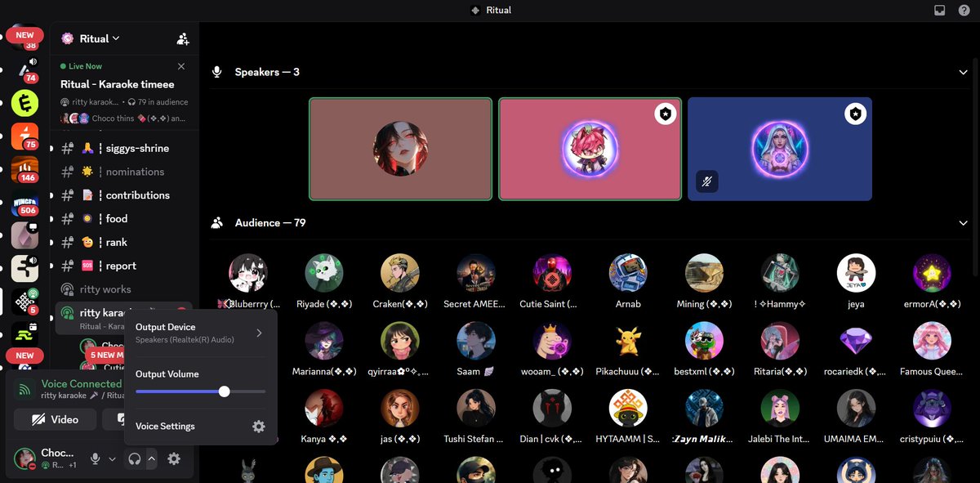Click jeya audience avatar
The width and height of the screenshot is (980, 483).
856,273
